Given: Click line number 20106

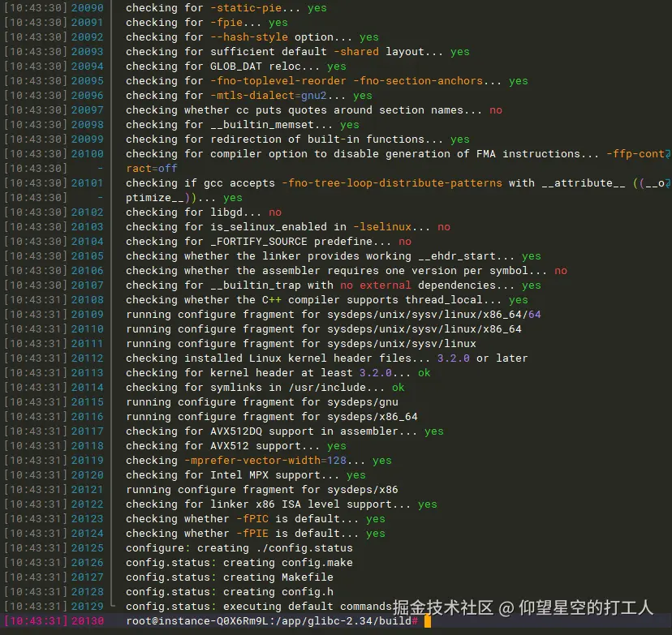Looking at the screenshot, I should (x=87, y=271).
